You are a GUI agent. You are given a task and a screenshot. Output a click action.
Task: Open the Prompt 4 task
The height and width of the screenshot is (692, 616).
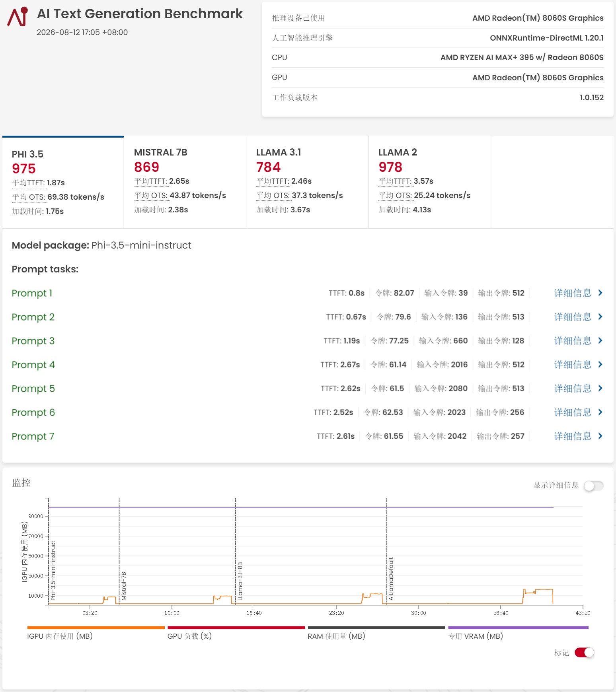click(x=33, y=365)
